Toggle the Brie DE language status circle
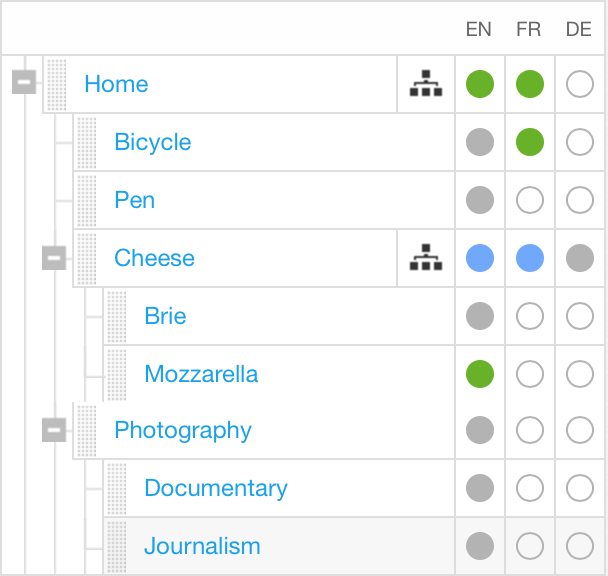 (x=579, y=317)
